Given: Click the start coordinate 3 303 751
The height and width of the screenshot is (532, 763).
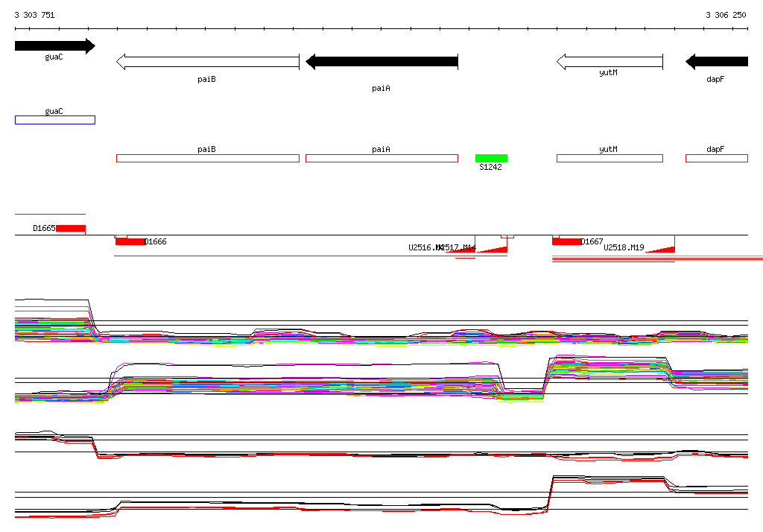Looking at the screenshot, I should coord(34,15).
